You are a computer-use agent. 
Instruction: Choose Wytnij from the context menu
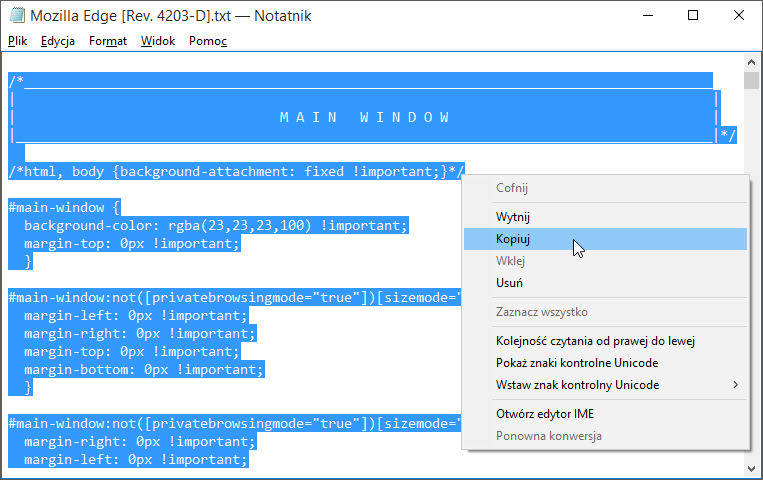(x=605, y=217)
